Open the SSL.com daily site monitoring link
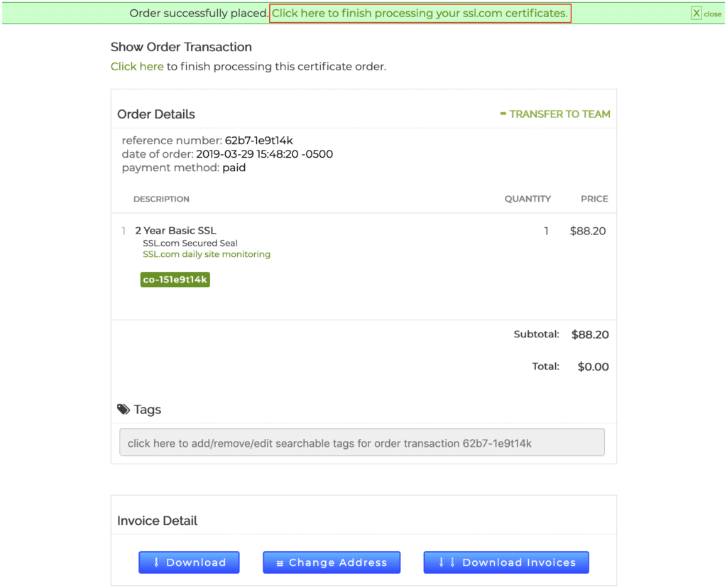 [207, 254]
